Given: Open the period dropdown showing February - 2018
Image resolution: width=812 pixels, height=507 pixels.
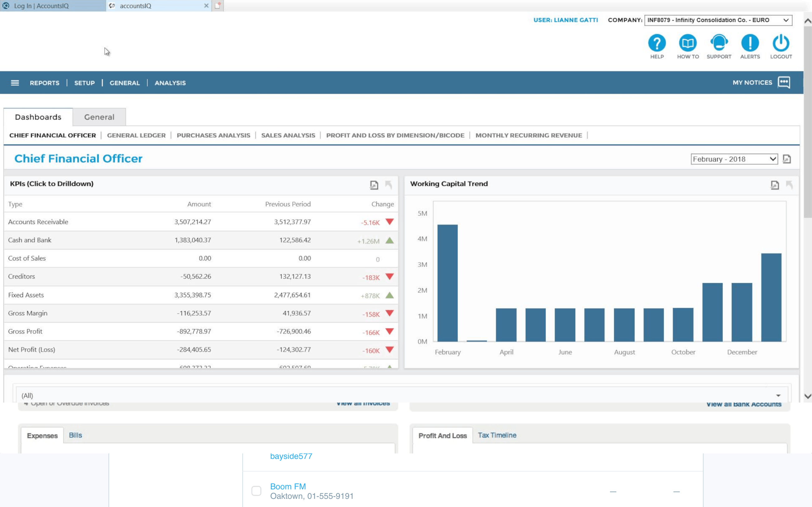Looking at the screenshot, I should pos(734,159).
